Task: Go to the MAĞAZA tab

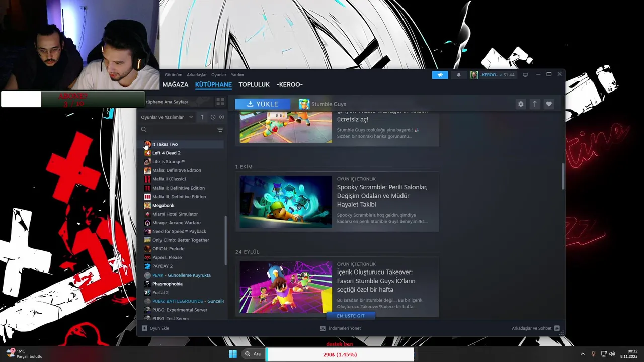Action: click(175, 85)
